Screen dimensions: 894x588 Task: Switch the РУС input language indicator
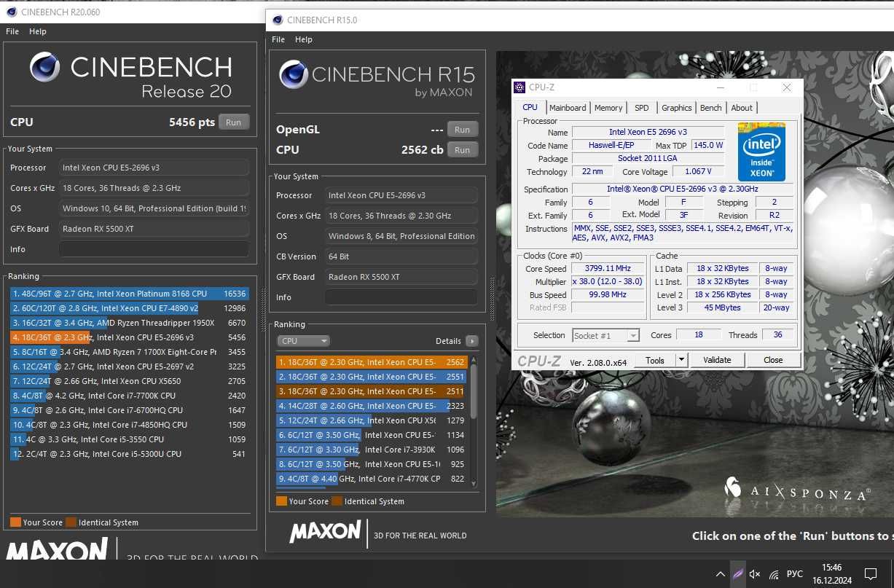click(x=795, y=574)
